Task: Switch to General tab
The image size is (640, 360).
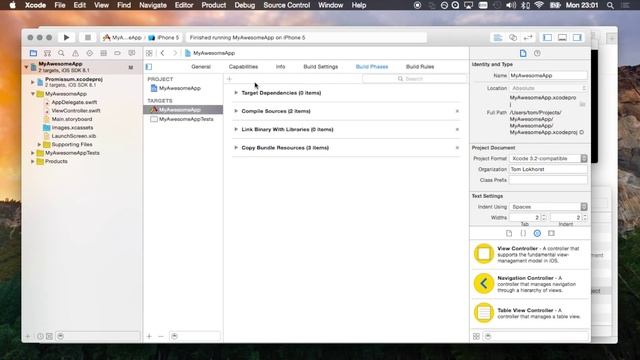Action: coord(201,67)
